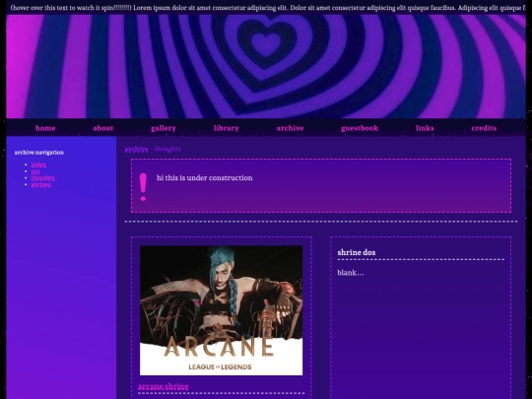Click the pink exclamation mark icon
The width and height of the screenshot is (532, 399).
(x=143, y=187)
